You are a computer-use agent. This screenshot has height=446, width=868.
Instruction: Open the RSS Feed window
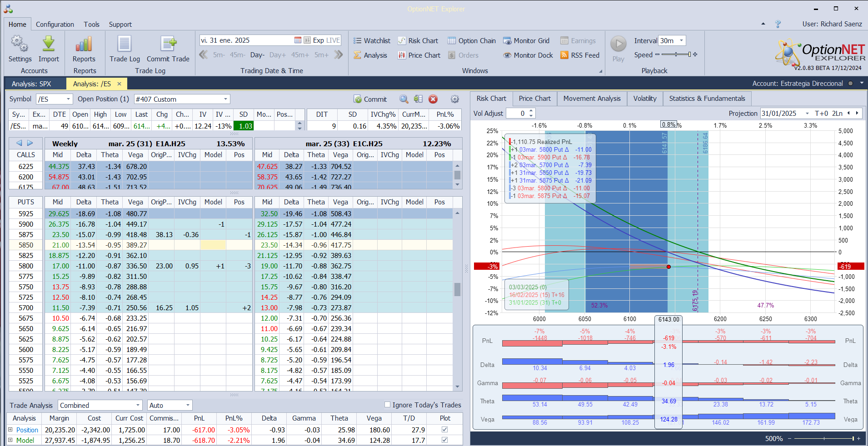pyautogui.click(x=580, y=55)
